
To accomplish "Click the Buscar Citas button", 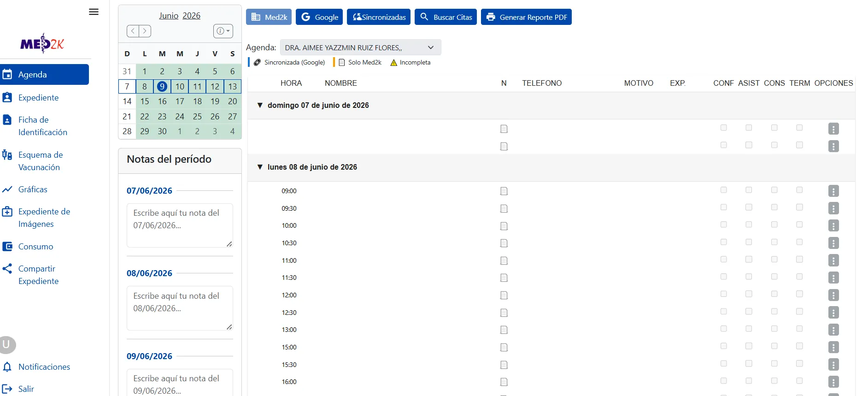I will [x=446, y=17].
